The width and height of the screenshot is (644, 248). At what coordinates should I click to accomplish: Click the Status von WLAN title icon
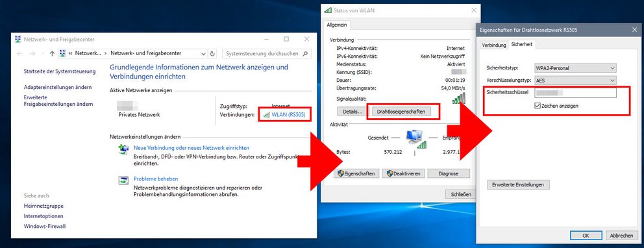(327, 10)
